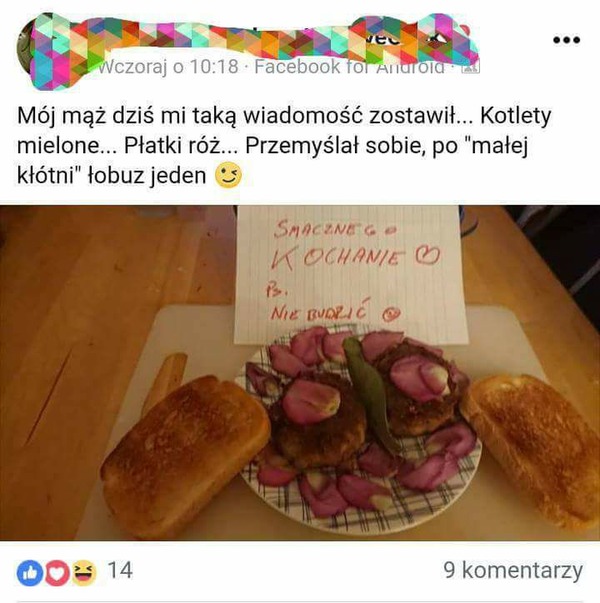This screenshot has width=600, height=603.
Task: View who reacted via the 14 count
Action: (x=120, y=570)
